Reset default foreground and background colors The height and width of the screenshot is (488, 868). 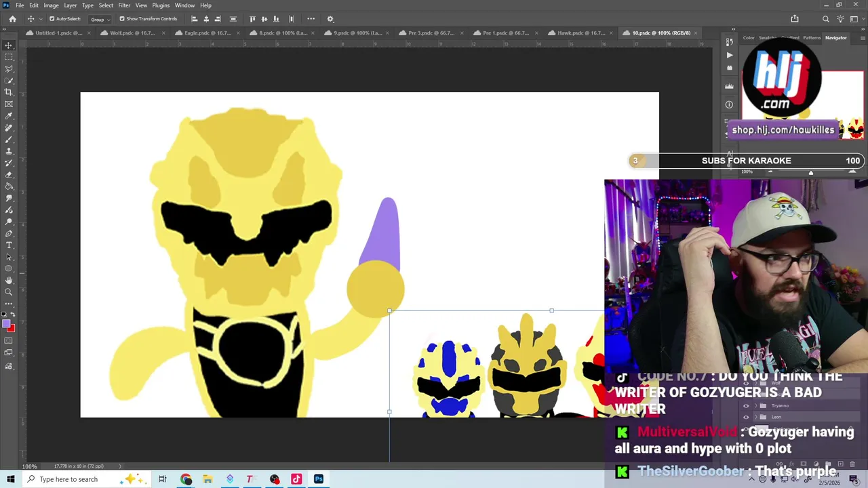click(x=5, y=315)
